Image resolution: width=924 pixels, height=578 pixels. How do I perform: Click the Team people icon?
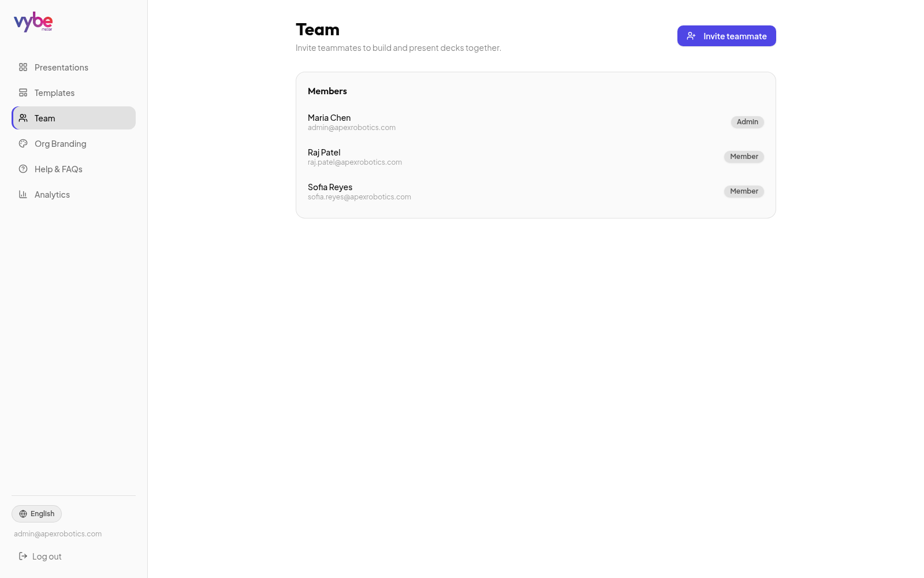pyautogui.click(x=23, y=118)
